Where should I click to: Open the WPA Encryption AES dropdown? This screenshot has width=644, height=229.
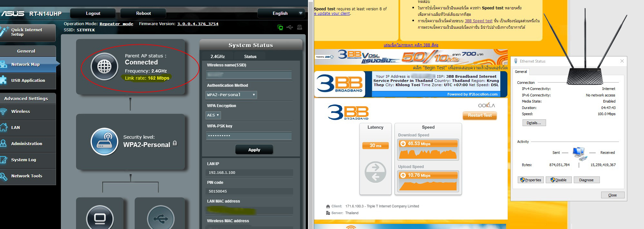[x=213, y=115]
